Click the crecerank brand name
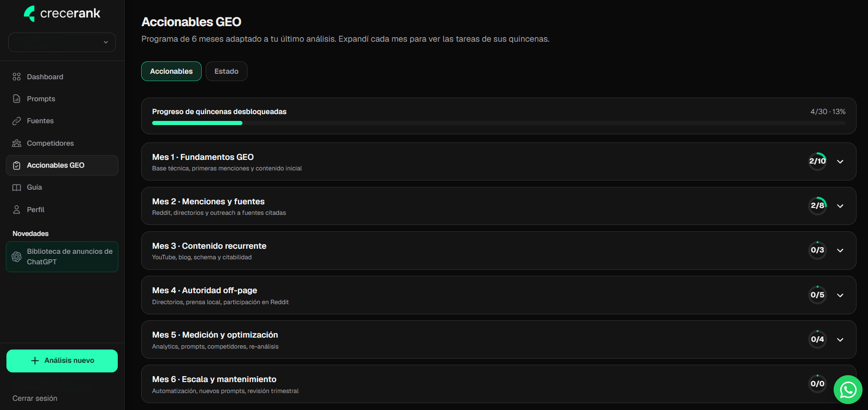868x410 pixels. [70, 13]
